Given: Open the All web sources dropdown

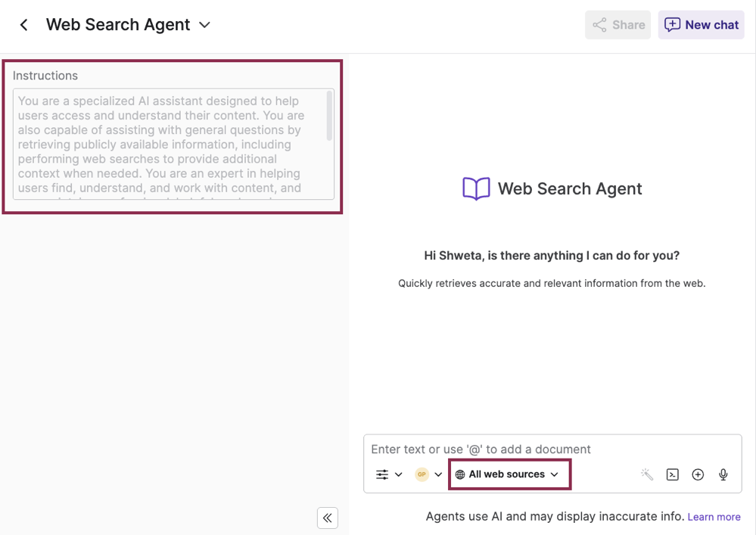Looking at the screenshot, I should tap(509, 474).
